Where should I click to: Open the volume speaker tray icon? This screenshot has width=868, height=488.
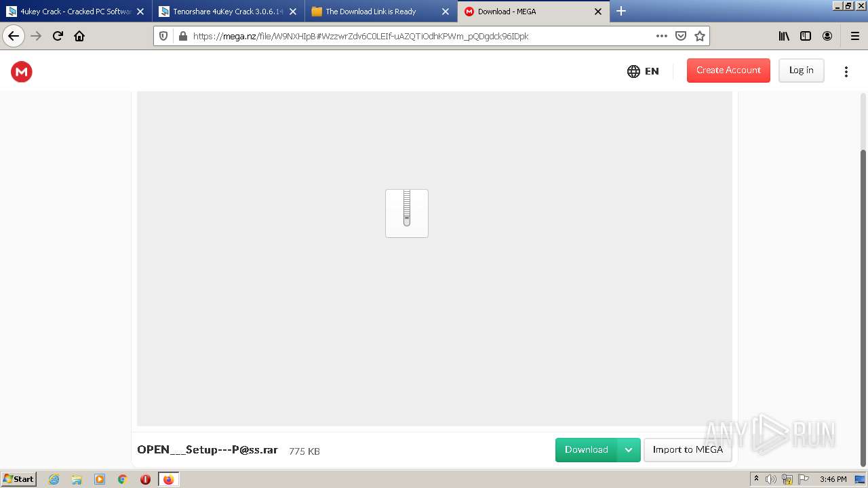(771, 479)
